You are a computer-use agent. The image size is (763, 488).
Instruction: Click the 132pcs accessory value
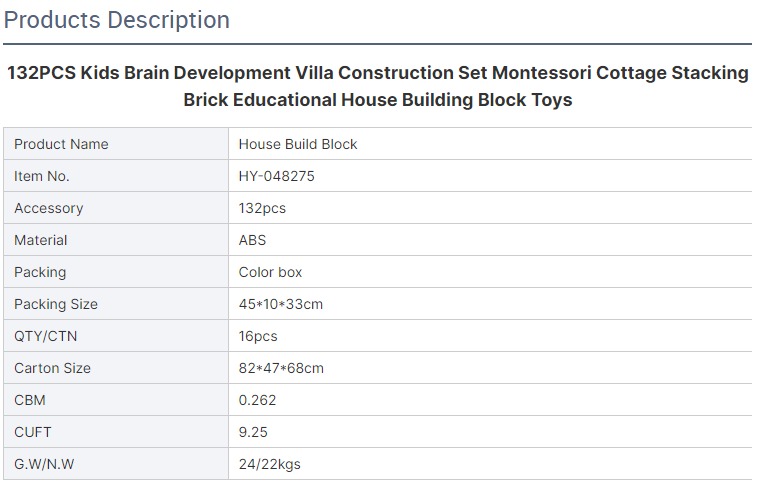(262, 208)
